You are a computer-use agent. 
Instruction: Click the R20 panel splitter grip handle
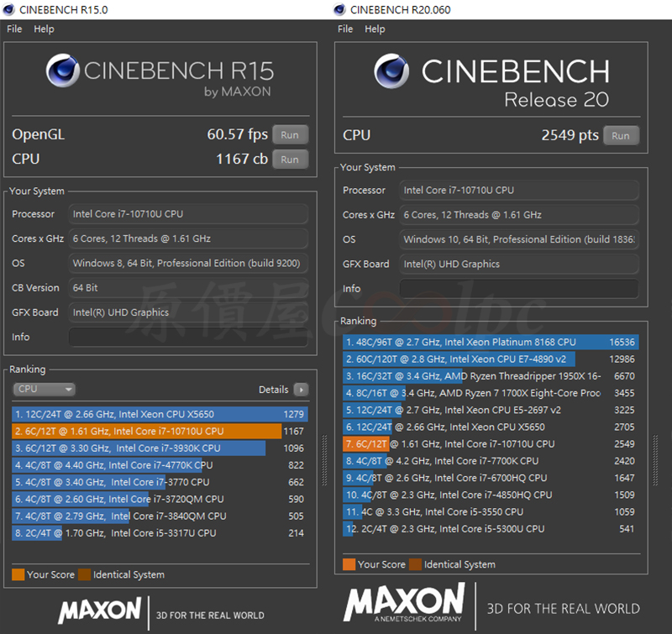[x=655, y=460]
